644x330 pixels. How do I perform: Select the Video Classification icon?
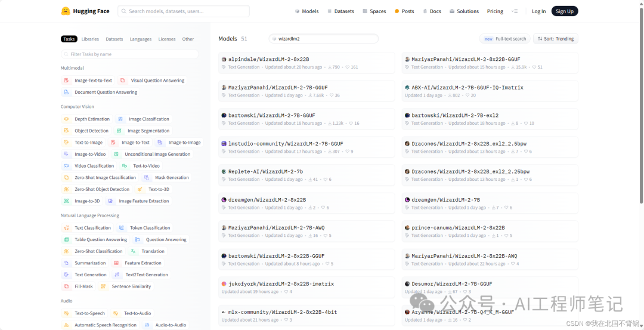point(67,166)
